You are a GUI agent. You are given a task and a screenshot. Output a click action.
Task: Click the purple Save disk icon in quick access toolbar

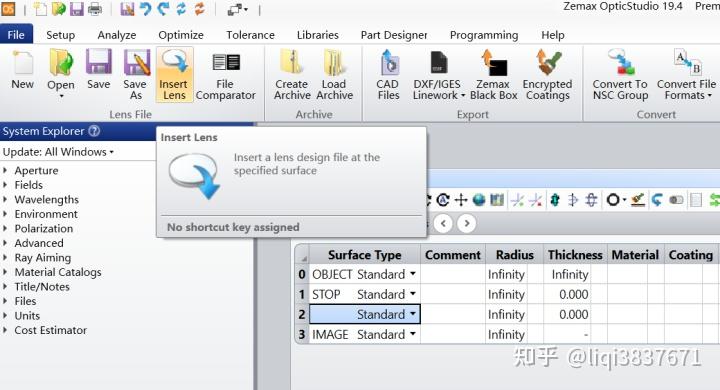pyautogui.click(x=77, y=9)
